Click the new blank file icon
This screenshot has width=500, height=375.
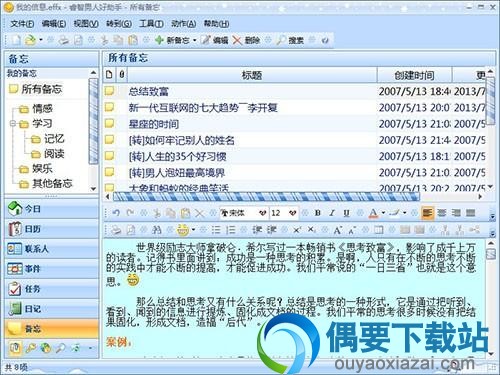coord(16,40)
